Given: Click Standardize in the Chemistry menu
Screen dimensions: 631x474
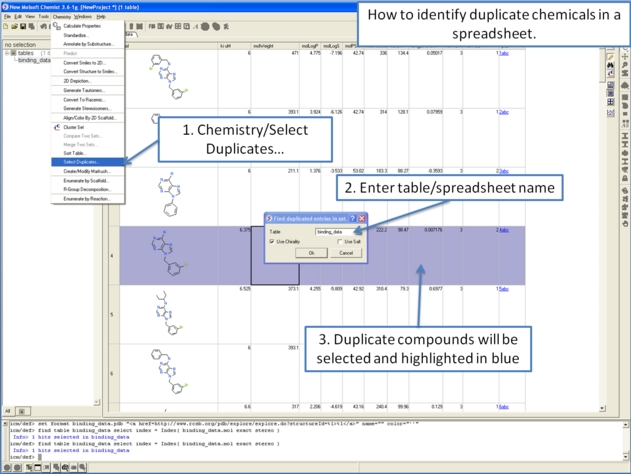Looking at the screenshot, I should tap(76, 35).
